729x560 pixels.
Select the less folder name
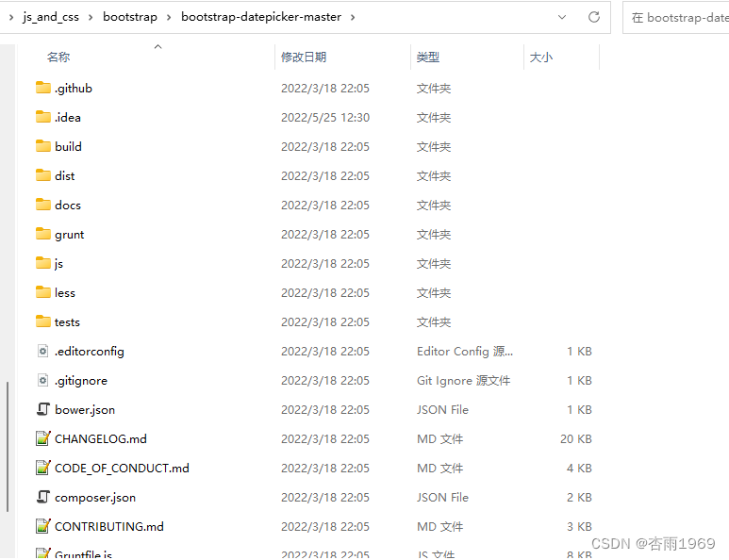[x=65, y=293]
